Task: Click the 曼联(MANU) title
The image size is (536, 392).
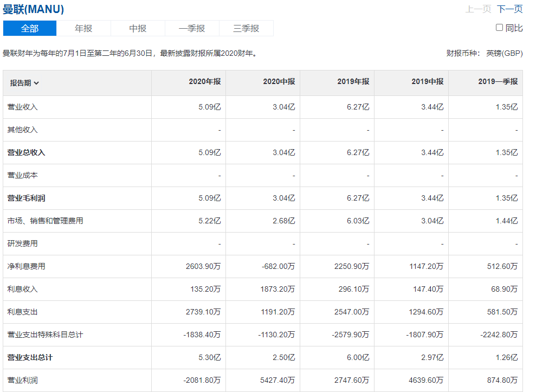Action: [33, 9]
